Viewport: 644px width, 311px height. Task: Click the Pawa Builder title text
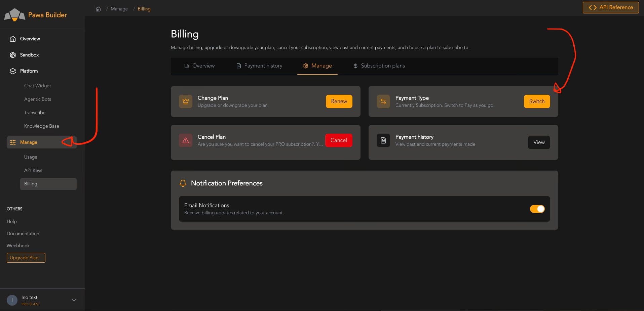click(x=47, y=15)
